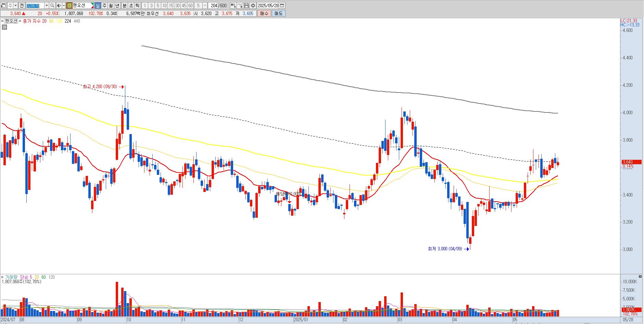Click the 매도 sell button
This screenshot has height=324, width=644.
[x=278, y=13]
